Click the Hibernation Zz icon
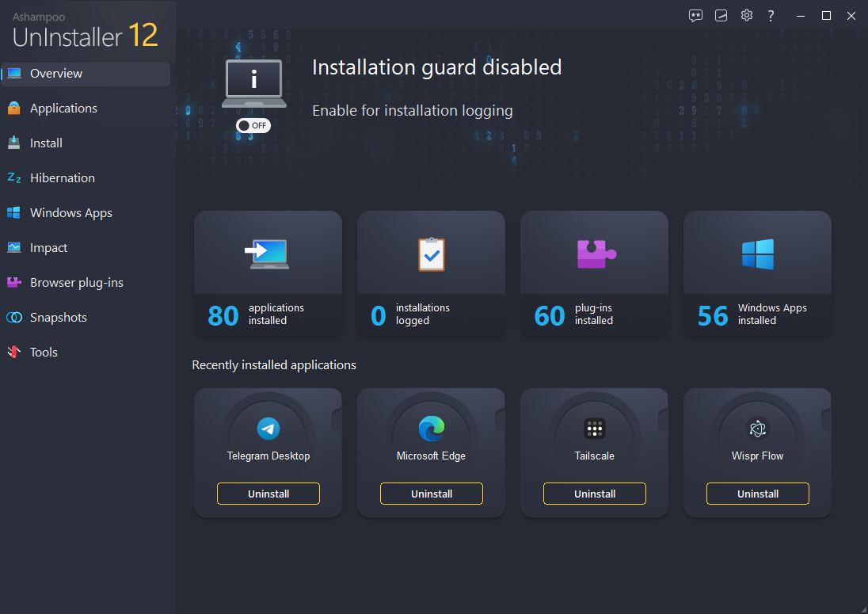 (x=14, y=178)
